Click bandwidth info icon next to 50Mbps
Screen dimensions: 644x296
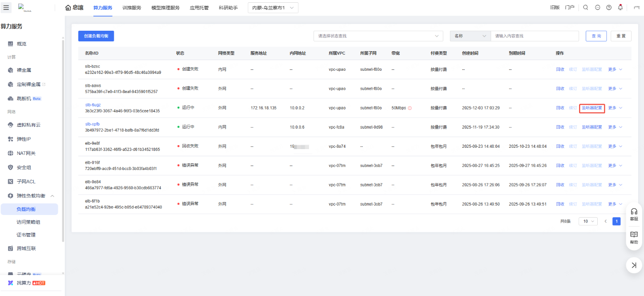[410, 108]
